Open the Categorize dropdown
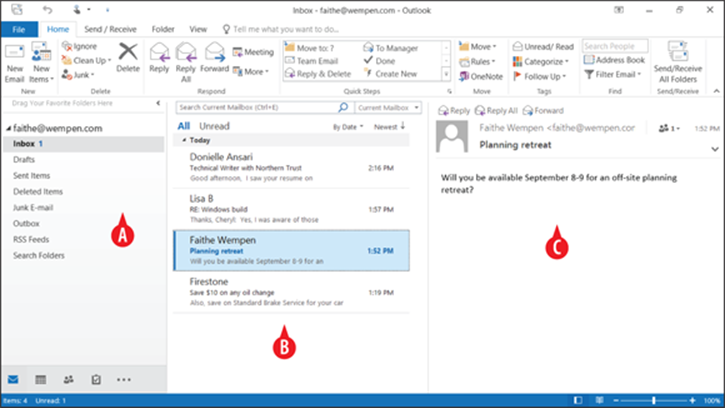This screenshot has height=408, width=725. tap(541, 62)
